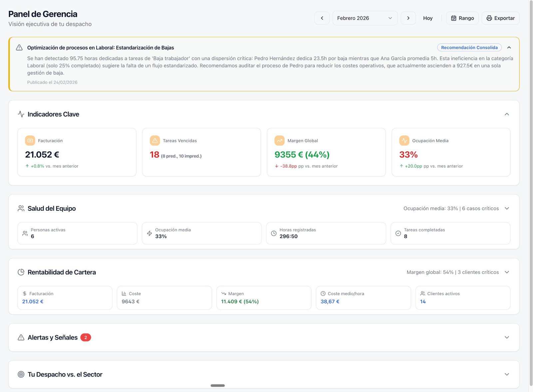533x392 pixels.
Task: Collapse the Indicadores Clave section
Action: point(507,114)
